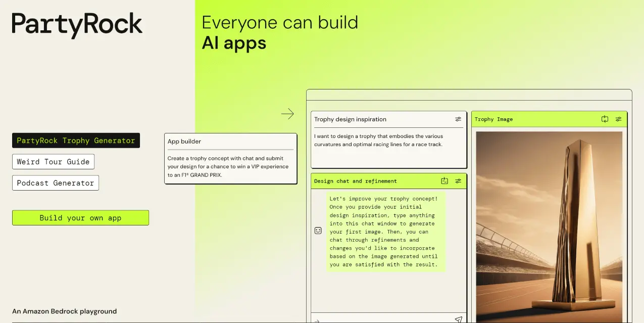Open settings for Trophy design inspiration widget
The height and width of the screenshot is (323, 644).
[x=458, y=119]
